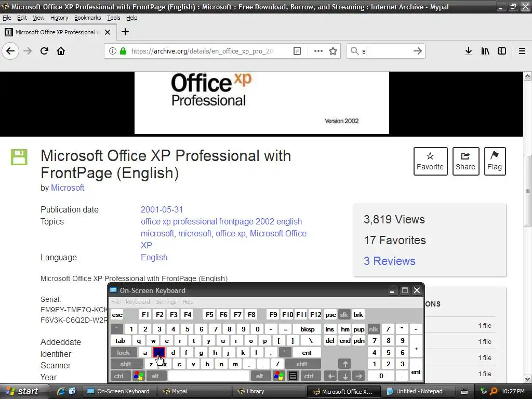This screenshot has height=399, width=532.
Task: Click the search magnifier icon
Action: pos(354,51)
